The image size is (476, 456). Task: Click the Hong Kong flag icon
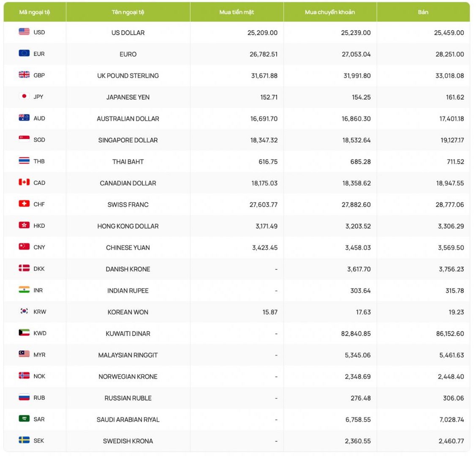pos(24,225)
